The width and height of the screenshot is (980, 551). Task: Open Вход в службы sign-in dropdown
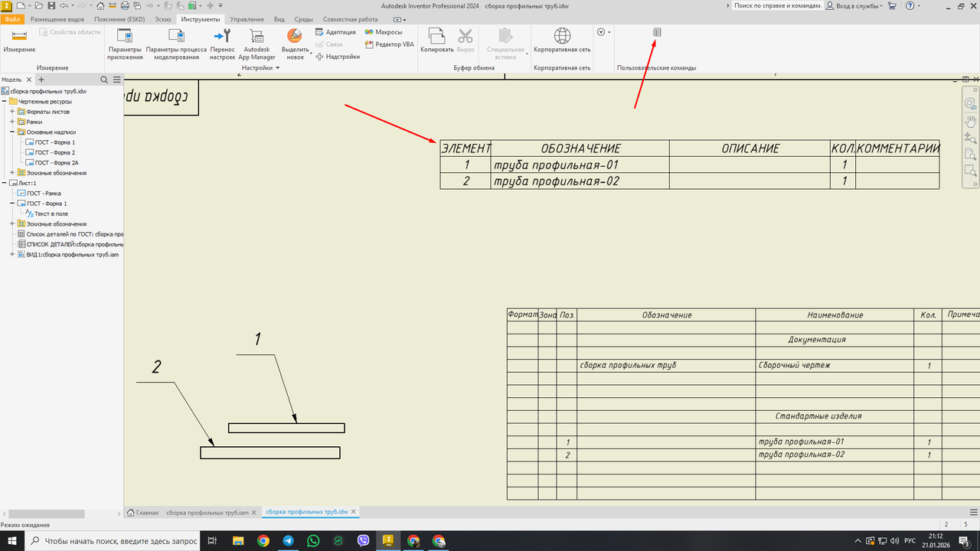click(x=854, y=5)
